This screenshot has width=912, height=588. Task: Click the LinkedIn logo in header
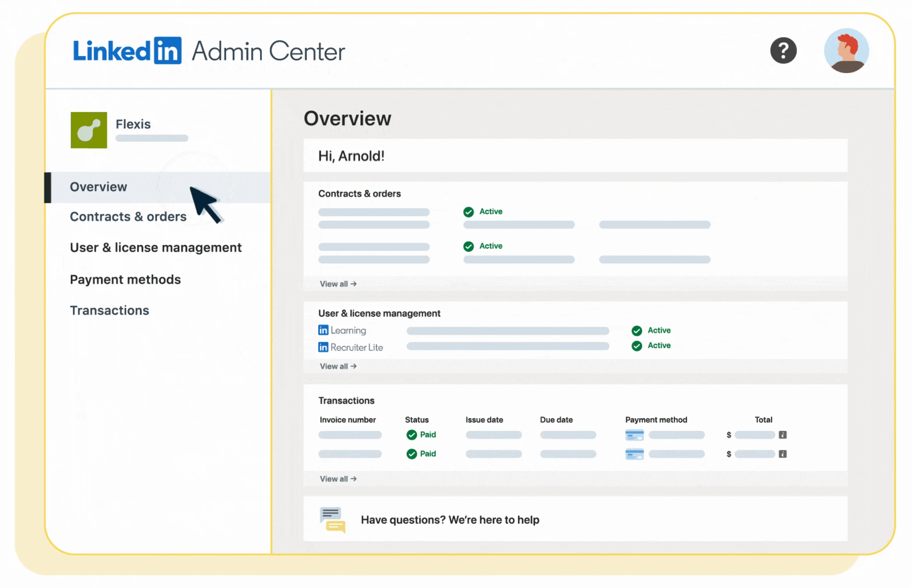[x=127, y=51]
